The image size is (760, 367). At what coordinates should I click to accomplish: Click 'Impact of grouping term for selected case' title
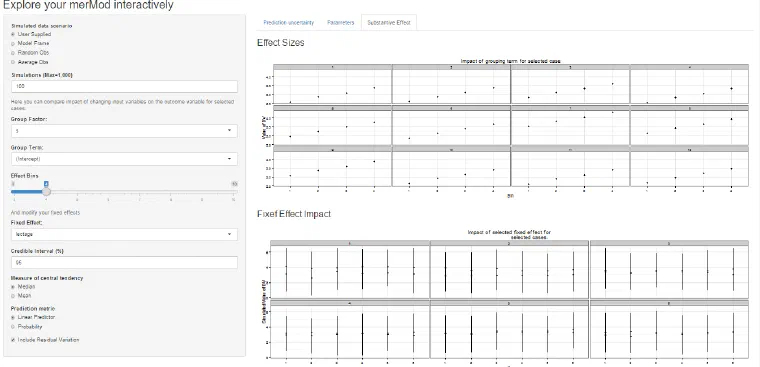pos(510,61)
